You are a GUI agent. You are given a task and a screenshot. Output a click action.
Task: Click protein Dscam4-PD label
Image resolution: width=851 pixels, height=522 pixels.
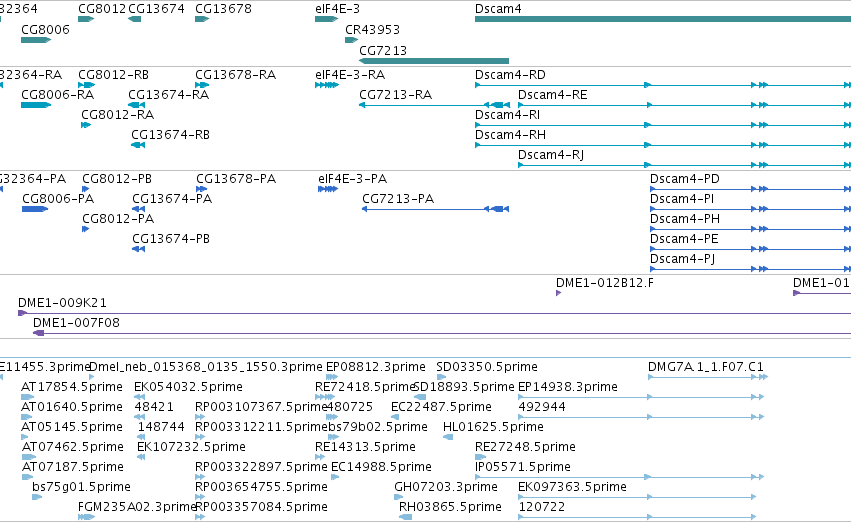point(685,179)
